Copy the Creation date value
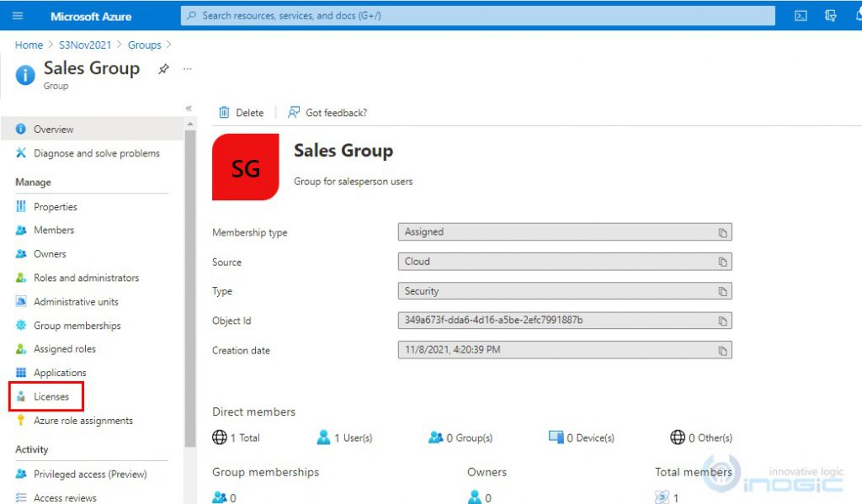862x504 pixels. 722,350
